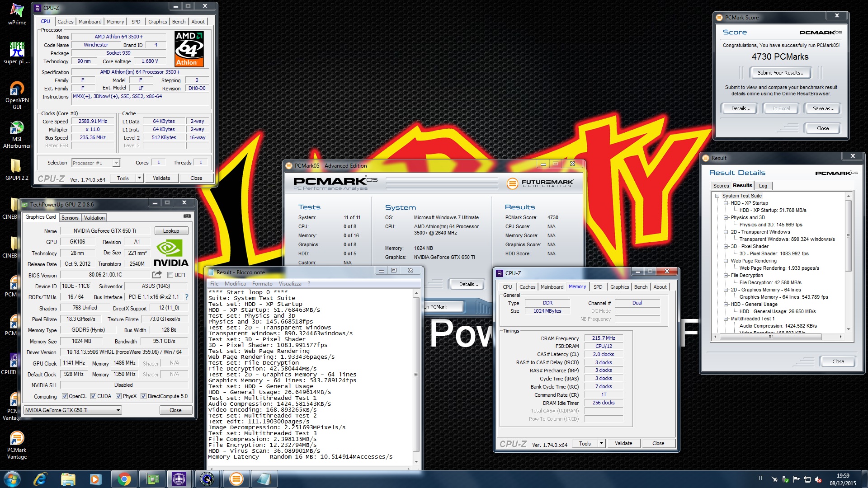Click the Blocco note vertical scrollbar thumb
Image resolution: width=868 pixels, height=488 pixels.
coord(416,375)
